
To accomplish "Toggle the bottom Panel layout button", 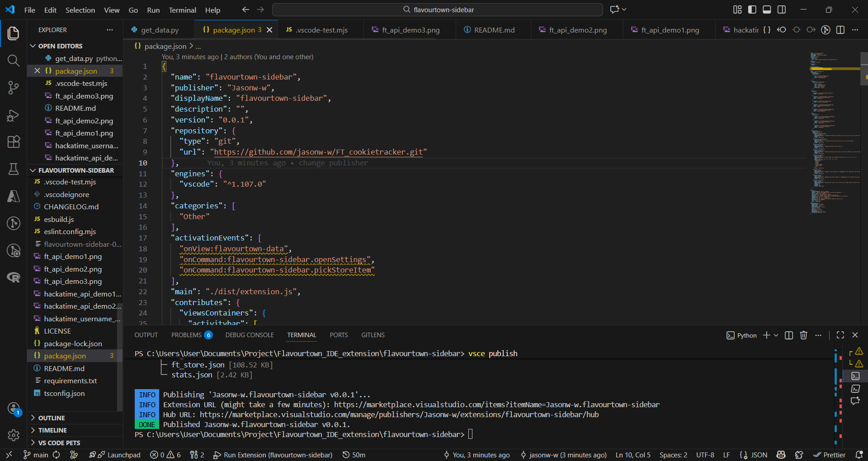I will (767, 9).
